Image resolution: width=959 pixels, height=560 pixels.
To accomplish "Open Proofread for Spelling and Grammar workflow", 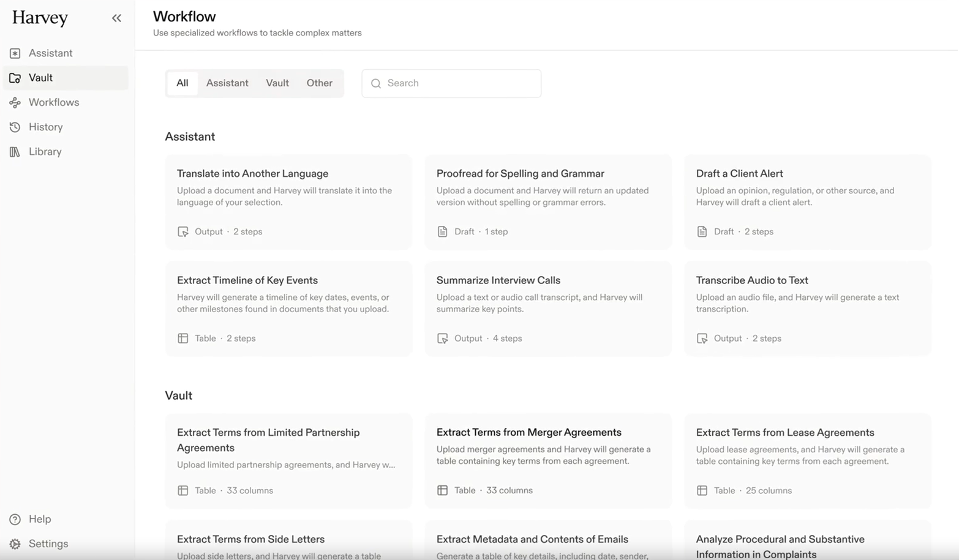I will pos(548,202).
